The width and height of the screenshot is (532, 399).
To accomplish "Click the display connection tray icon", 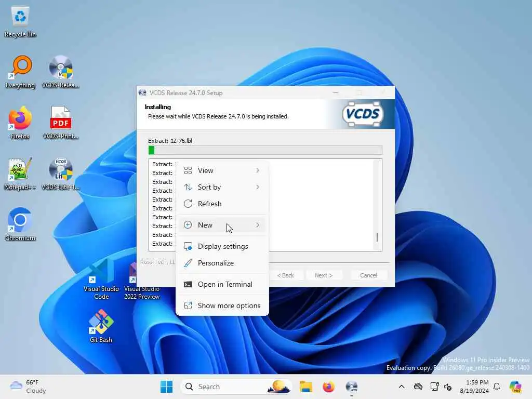I will [434, 387].
